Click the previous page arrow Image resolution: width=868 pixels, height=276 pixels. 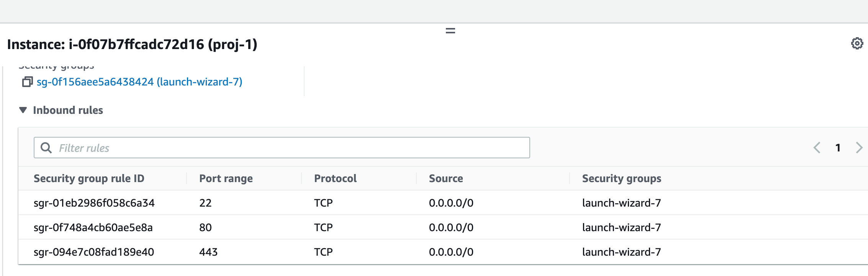tap(816, 148)
